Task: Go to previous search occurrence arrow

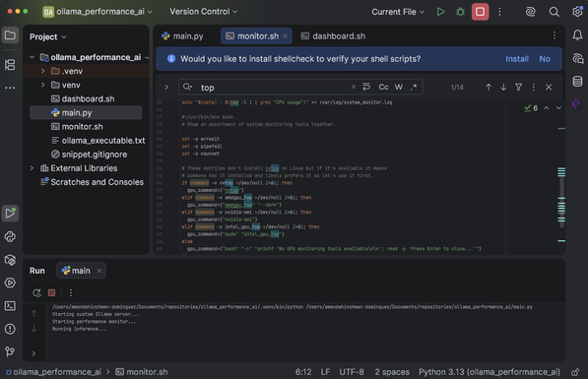Action: (489, 88)
